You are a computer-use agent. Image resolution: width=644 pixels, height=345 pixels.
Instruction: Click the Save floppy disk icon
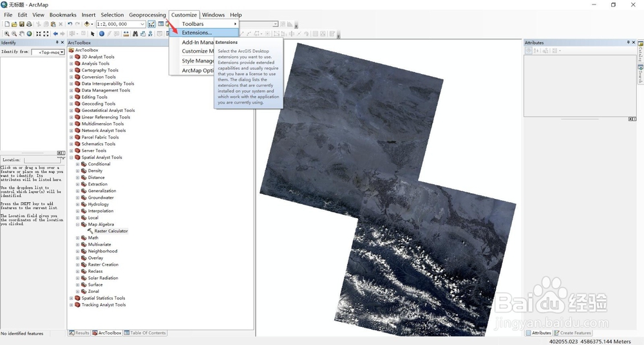tap(22, 24)
